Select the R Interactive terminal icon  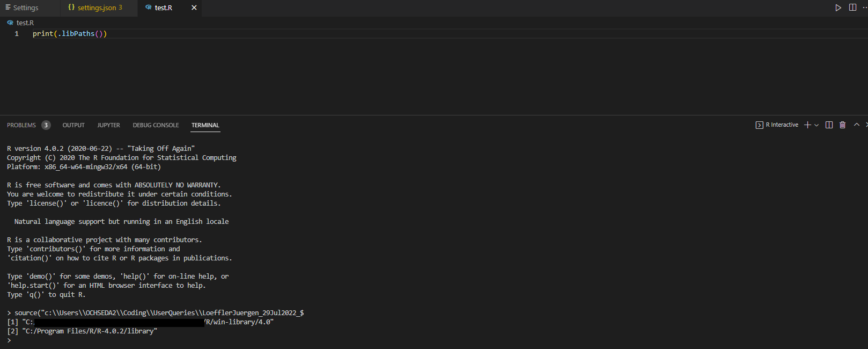click(759, 124)
